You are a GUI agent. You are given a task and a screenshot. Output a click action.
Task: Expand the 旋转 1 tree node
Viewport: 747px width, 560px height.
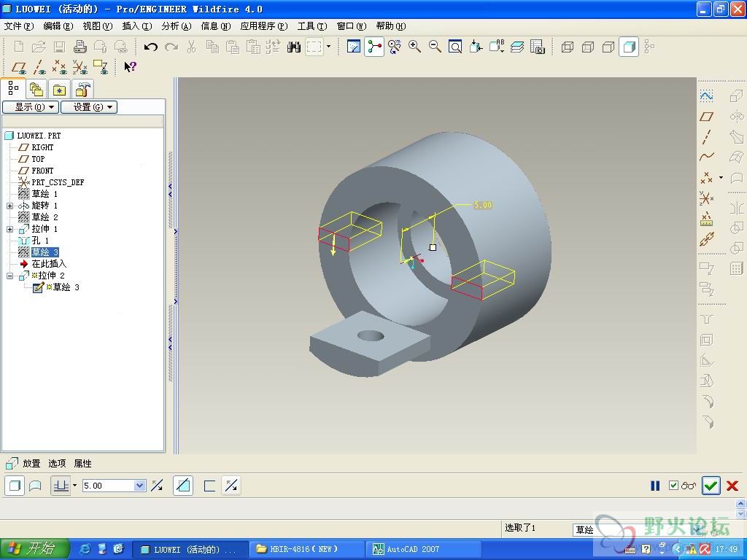9,206
